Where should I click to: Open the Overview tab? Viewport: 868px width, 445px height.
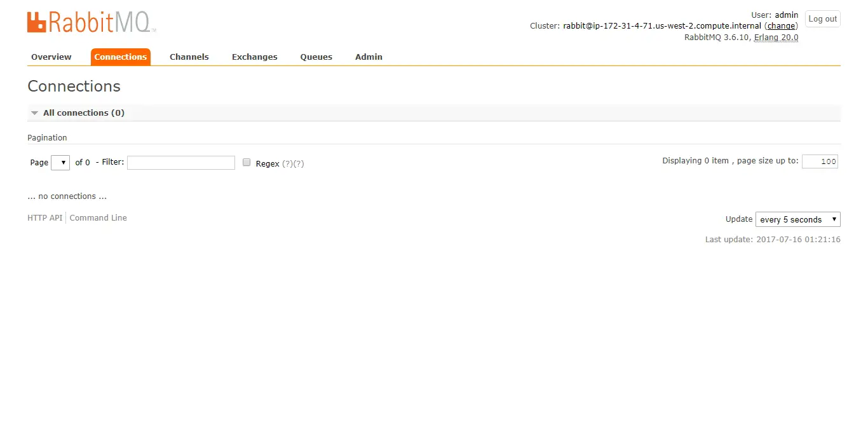pyautogui.click(x=51, y=57)
